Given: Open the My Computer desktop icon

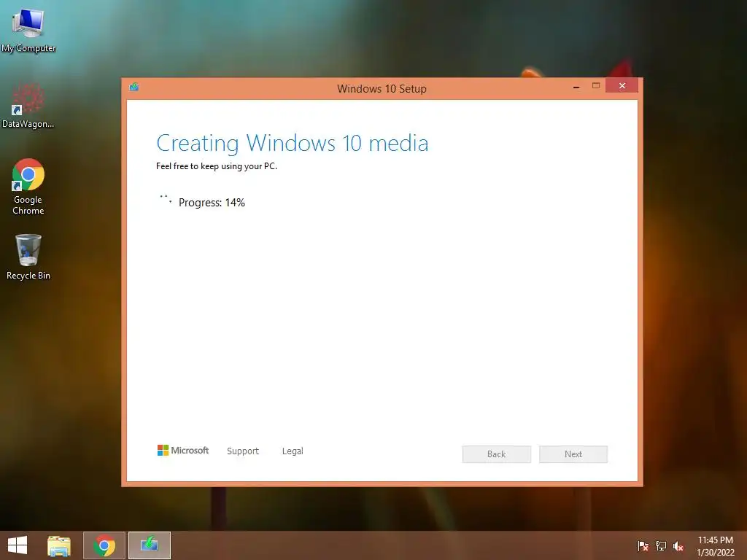Looking at the screenshot, I should [28, 29].
